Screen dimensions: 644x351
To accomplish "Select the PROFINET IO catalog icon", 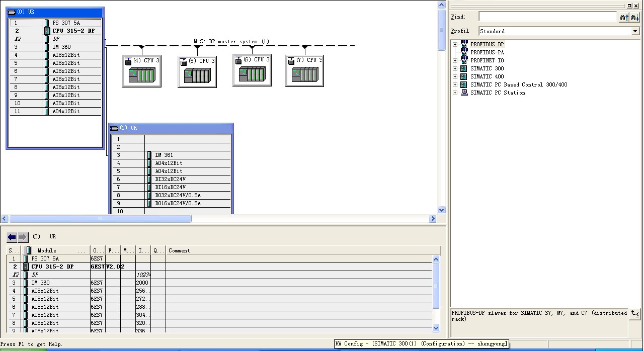I will [464, 60].
